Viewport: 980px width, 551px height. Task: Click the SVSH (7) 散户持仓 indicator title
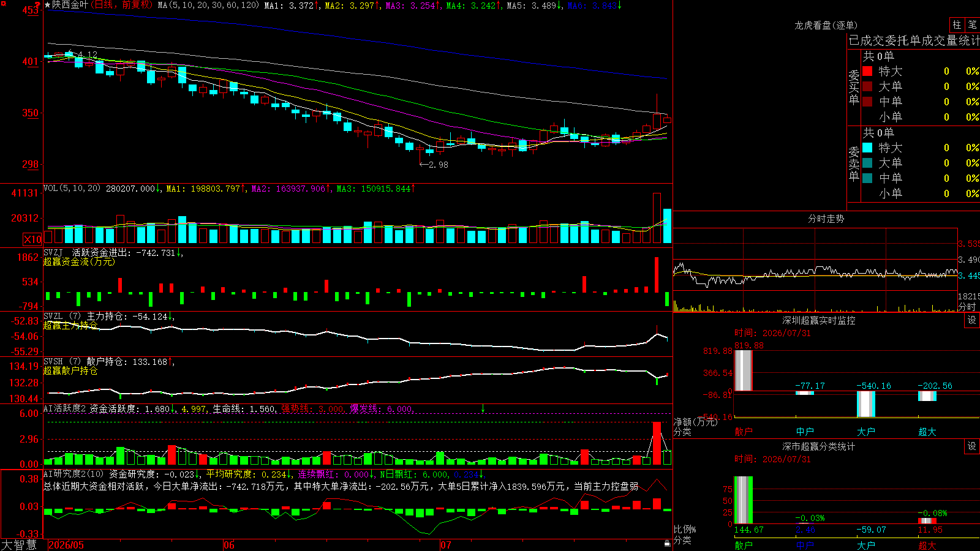[86, 362]
